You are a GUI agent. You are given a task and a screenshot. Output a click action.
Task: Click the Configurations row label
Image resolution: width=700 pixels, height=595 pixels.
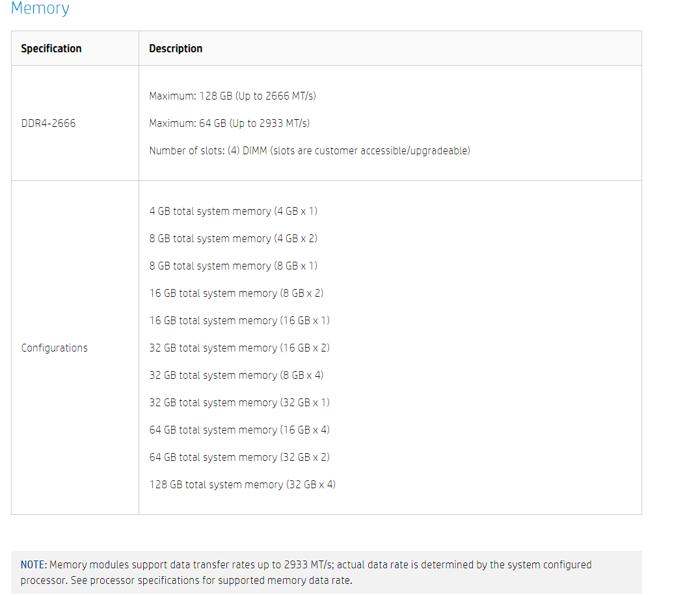tap(55, 348)
